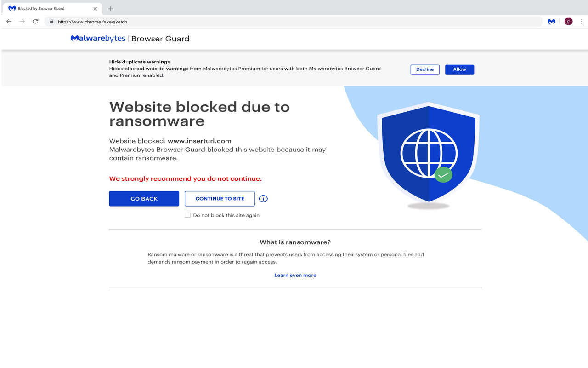Open a new browser tab
Viewport: 588px width, 368px height.
click(x=111, y=9)
